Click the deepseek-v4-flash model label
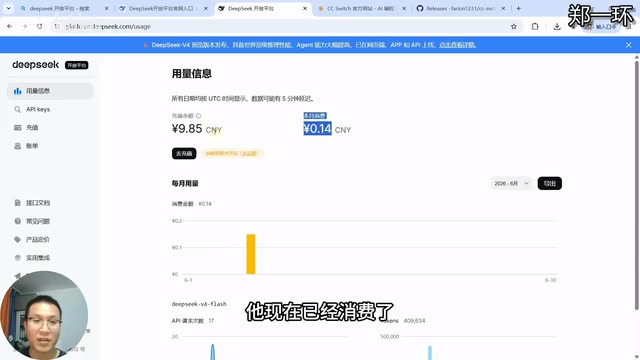This screenshot has width=640, height=360. [x=199, y=304]
